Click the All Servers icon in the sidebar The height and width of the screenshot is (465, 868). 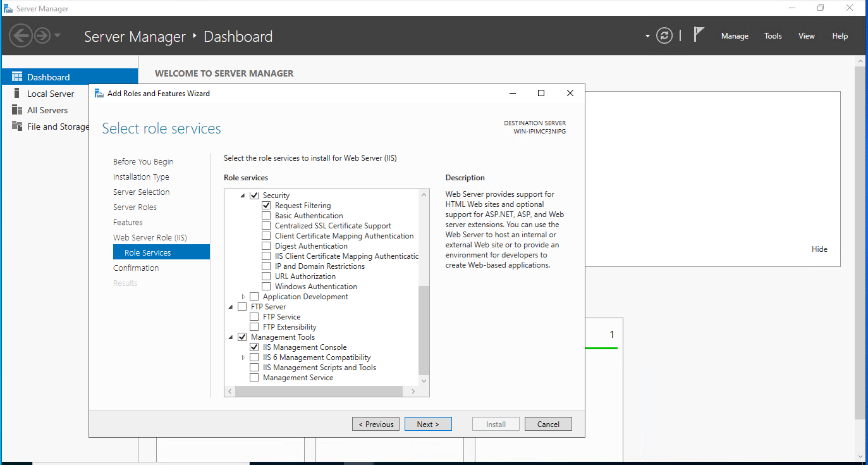17,109
